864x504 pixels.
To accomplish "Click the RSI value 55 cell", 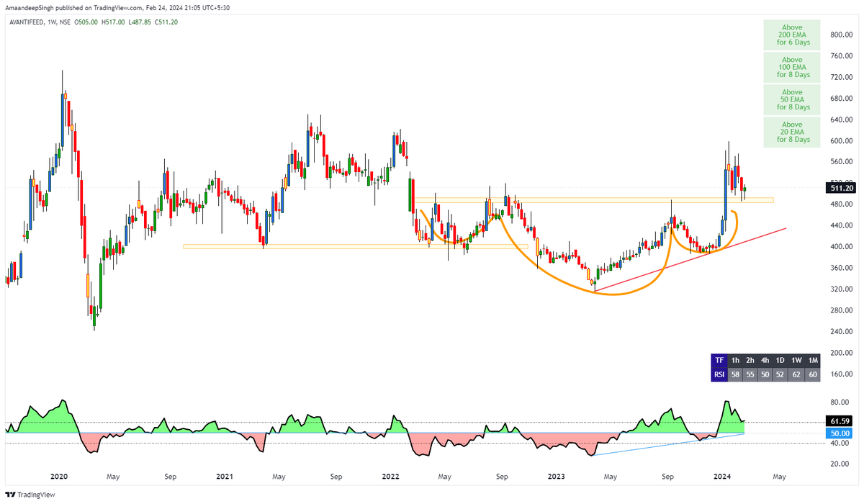I will pyautogui.click(x=750, y=374).
